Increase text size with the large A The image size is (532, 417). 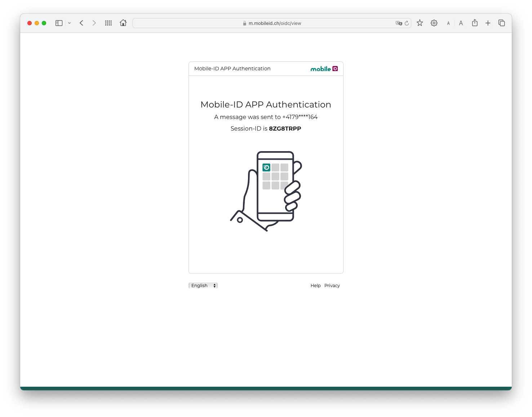(461, 23)
